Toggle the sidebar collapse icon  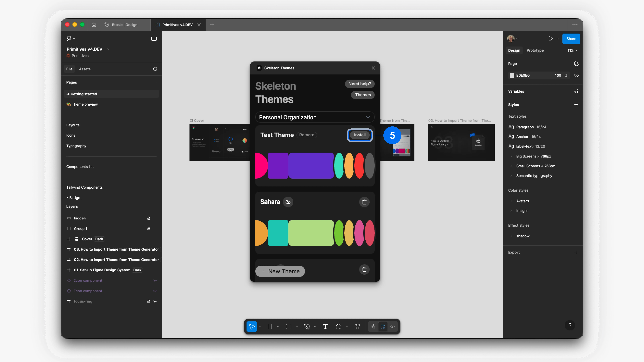pos(154,39)
